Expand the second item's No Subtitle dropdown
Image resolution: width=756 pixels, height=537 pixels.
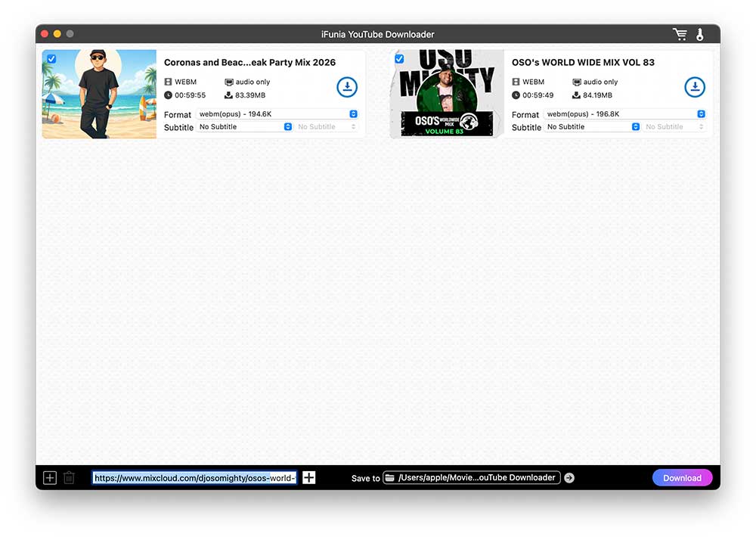[x=592, y=127]
